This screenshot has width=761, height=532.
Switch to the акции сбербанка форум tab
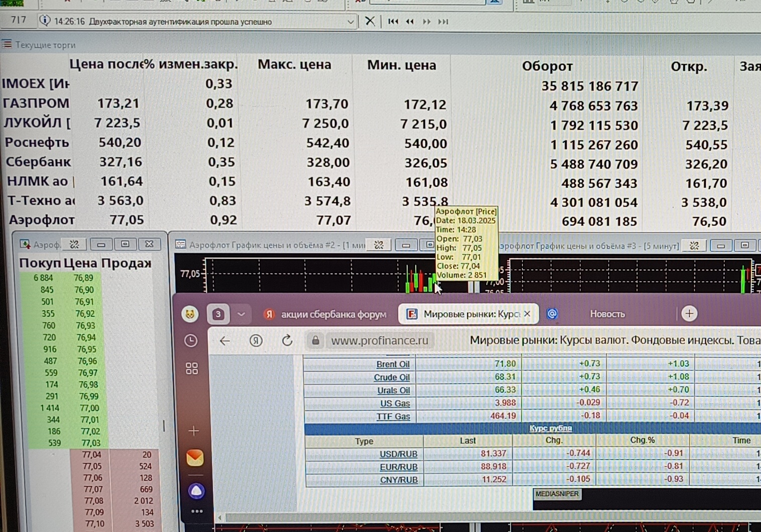[325, 314]
